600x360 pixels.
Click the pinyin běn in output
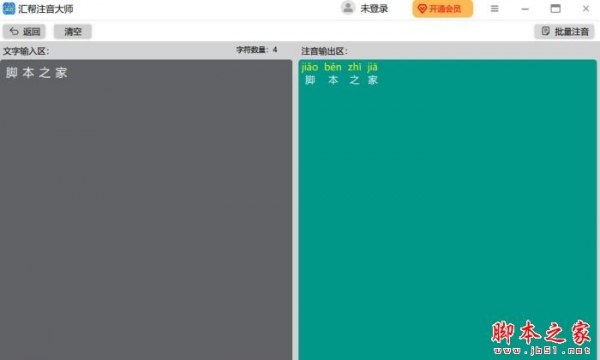(333, 67)
